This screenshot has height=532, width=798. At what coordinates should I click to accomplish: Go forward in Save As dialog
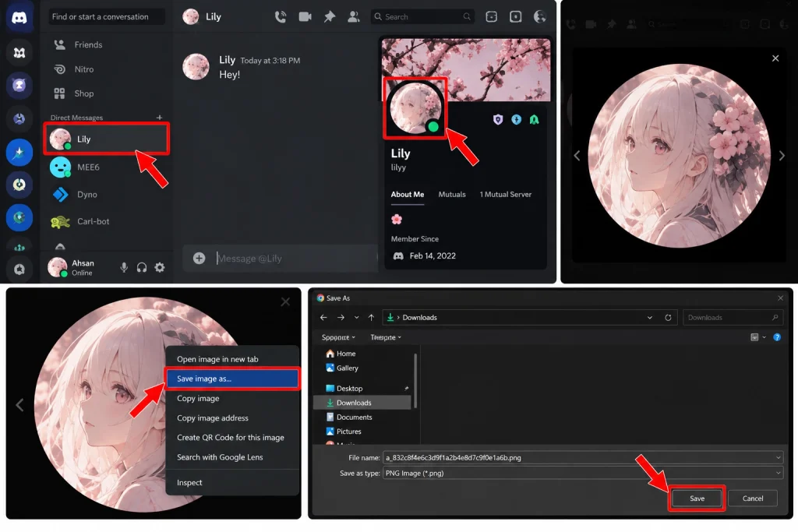click(341, 317)
